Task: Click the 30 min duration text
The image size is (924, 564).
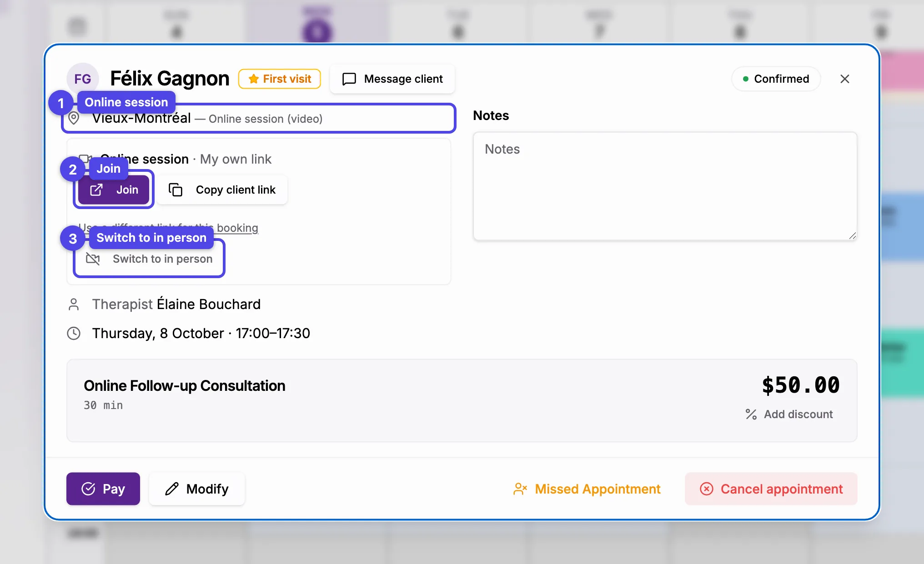Action: [103, 405]
